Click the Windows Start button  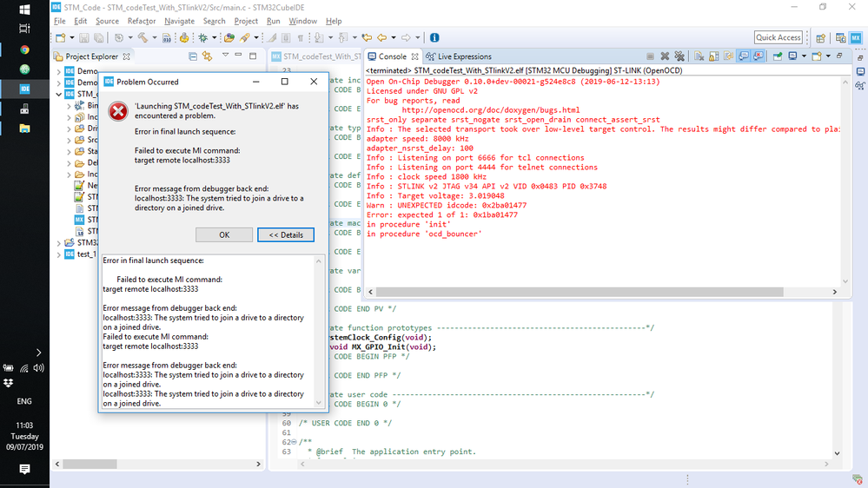point(24,10)
